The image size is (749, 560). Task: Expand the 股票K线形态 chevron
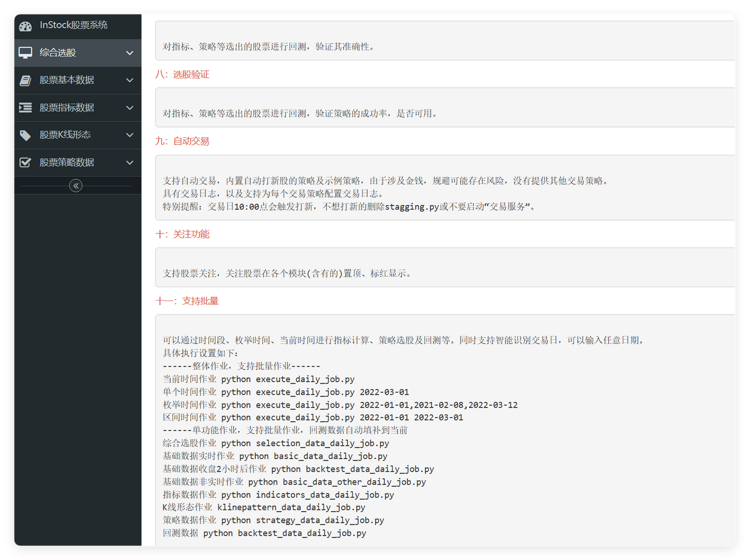(130, 135)
